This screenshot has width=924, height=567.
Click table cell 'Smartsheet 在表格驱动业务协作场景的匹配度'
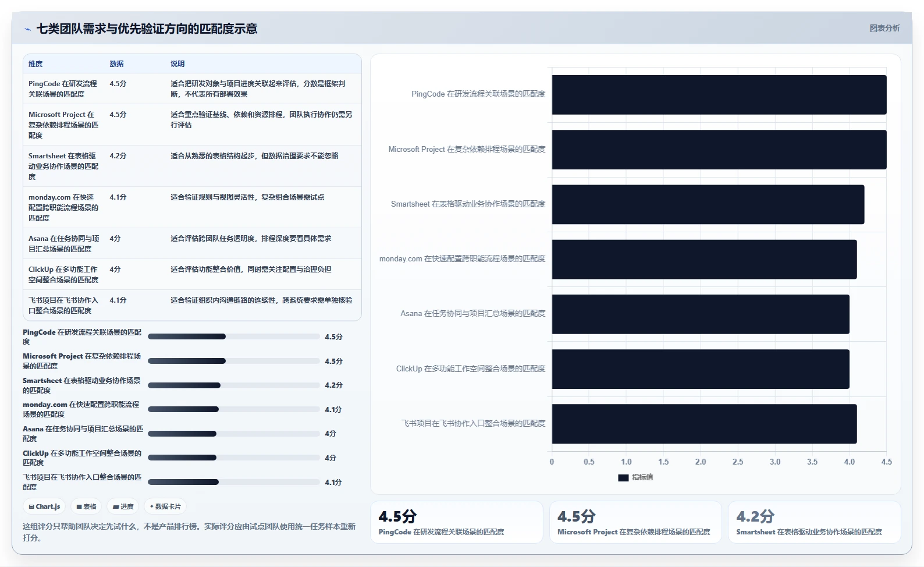coord(63,166)
